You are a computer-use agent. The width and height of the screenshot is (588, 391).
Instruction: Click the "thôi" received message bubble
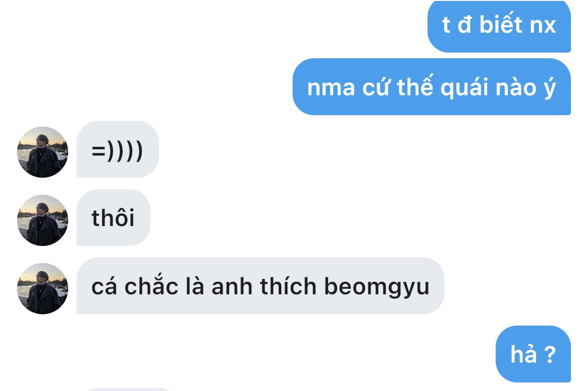[x=113, y=218]
